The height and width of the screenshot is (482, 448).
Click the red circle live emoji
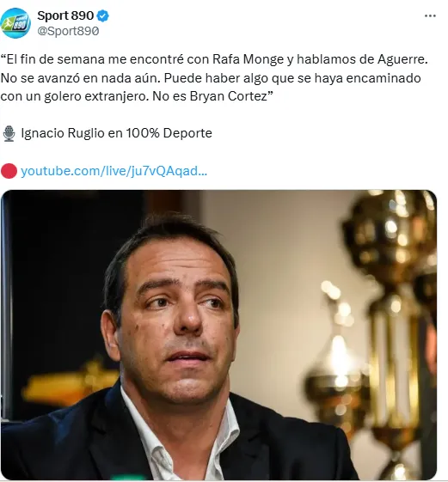click(9, 171)
